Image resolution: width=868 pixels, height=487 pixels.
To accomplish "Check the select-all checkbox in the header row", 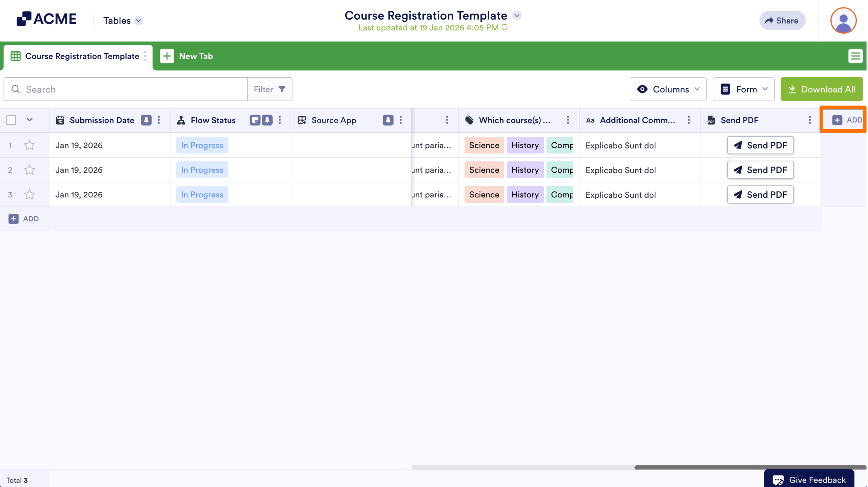I will click(x=11, y=120).
